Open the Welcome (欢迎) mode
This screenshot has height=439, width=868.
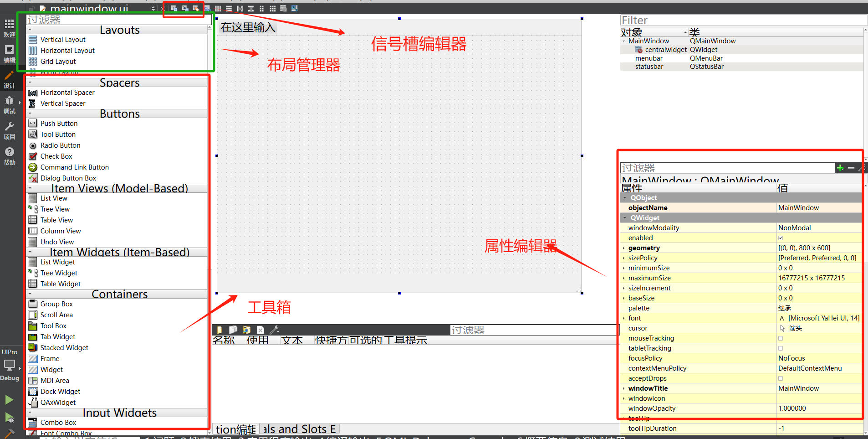coord(9,28)
